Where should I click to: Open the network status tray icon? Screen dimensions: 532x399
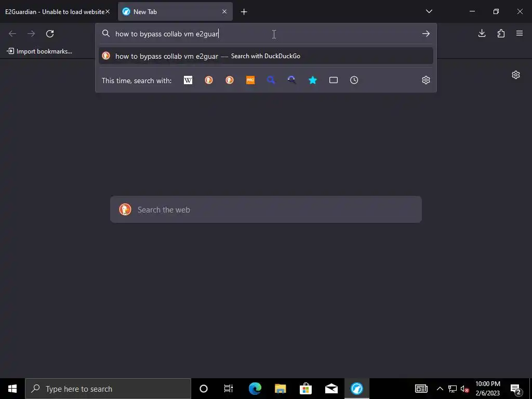[x=453, y=389]
